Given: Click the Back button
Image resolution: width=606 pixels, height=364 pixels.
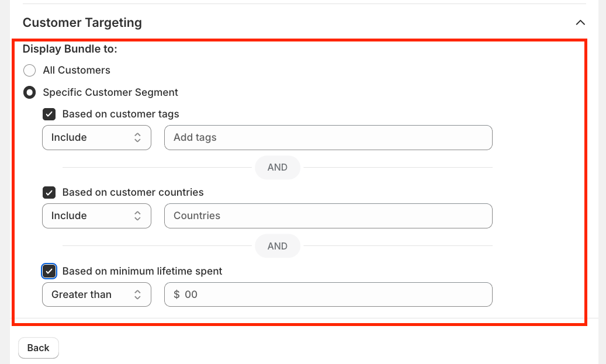Looking at the screenshot, I should coord(39,348).
